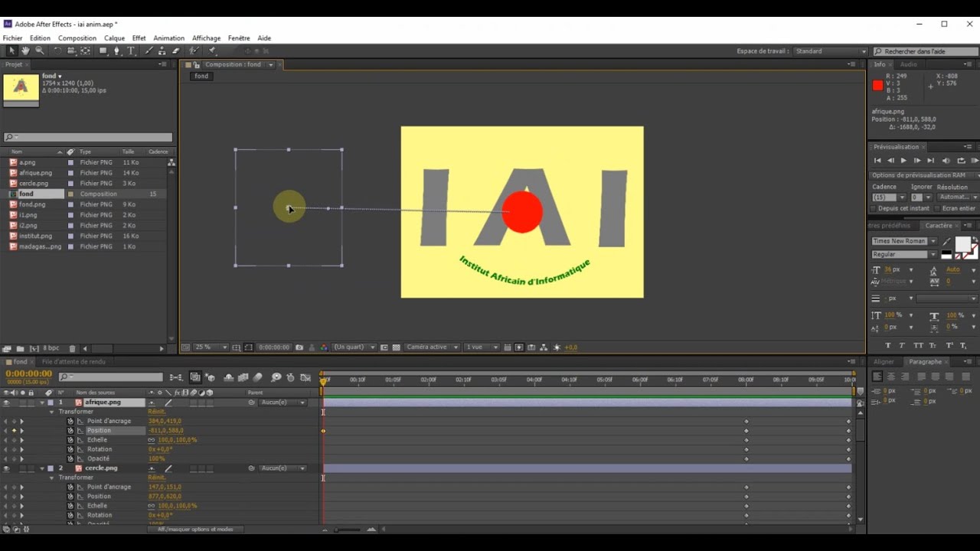The width and height of the screenshot is (980, 551).
Task: Click the fill color swatch in Caractère
Action: coord(962,244)
